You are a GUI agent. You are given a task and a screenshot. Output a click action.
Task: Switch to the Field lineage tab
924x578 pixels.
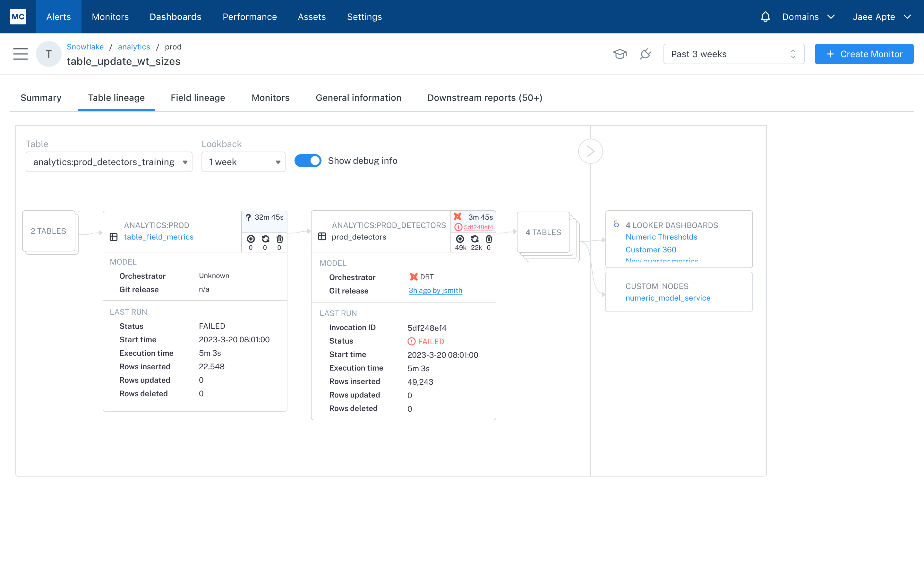(198, 98)
